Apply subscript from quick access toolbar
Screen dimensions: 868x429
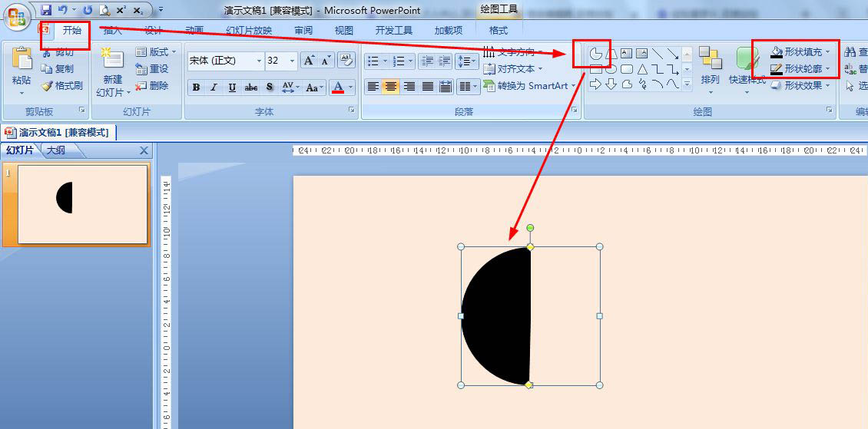[x=138, y=10]
